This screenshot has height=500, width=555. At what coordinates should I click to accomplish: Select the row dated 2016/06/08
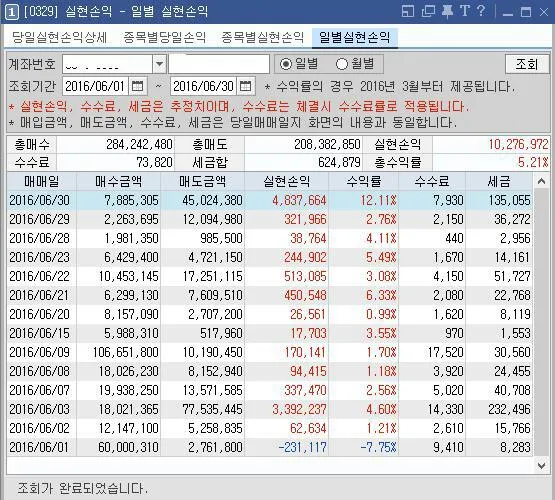[x=270, y=371]
